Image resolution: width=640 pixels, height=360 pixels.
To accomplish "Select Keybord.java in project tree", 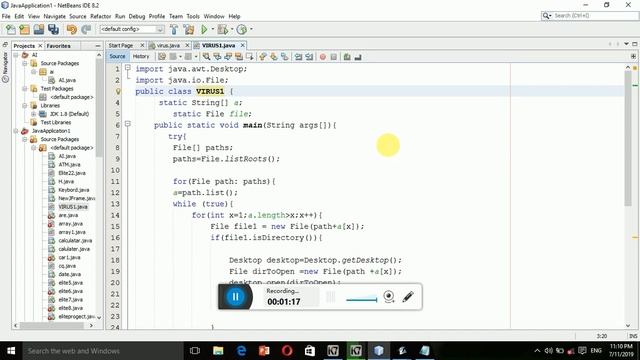I will point(74,190).
